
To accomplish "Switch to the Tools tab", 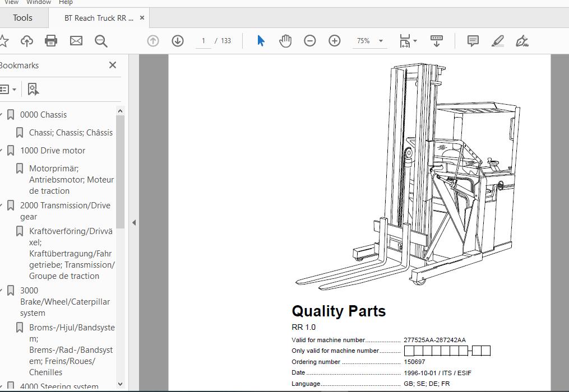I will [22, 18].
